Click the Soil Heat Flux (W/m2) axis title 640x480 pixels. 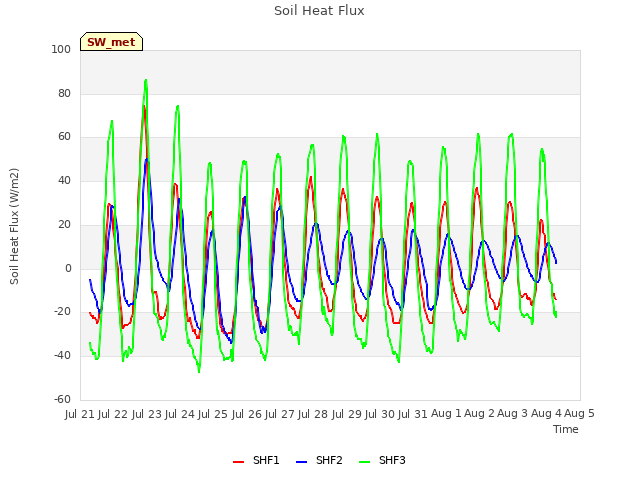14,226
